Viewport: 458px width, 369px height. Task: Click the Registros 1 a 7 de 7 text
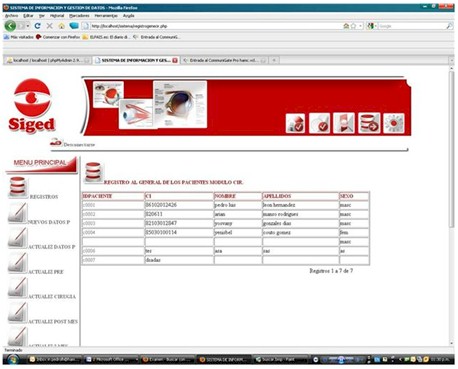331,271
